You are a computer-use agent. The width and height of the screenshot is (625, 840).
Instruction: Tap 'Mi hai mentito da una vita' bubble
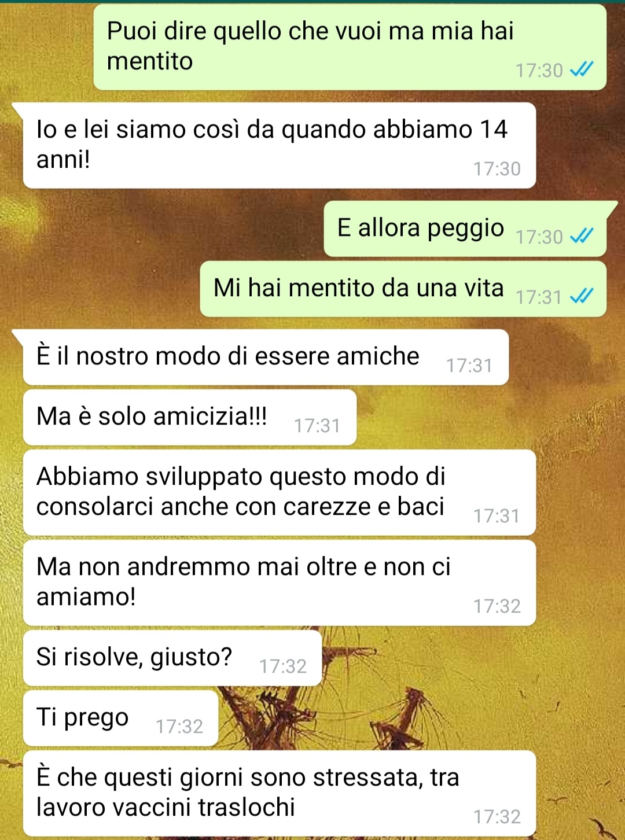403,289
